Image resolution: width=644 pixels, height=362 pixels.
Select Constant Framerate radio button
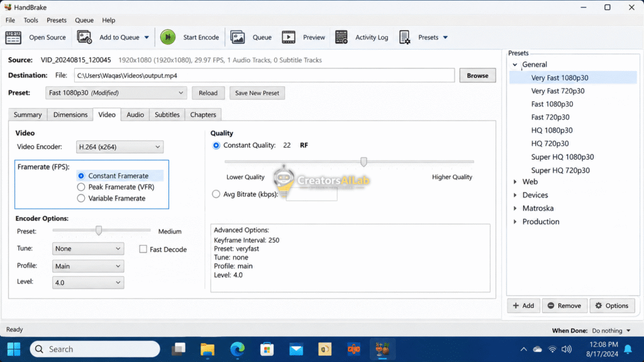click(81, 176)
